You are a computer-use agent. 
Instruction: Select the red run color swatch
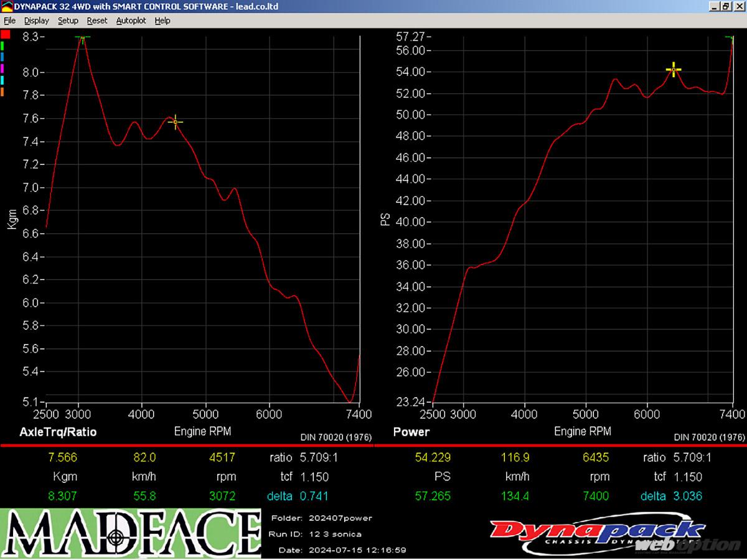click(6, 34)
